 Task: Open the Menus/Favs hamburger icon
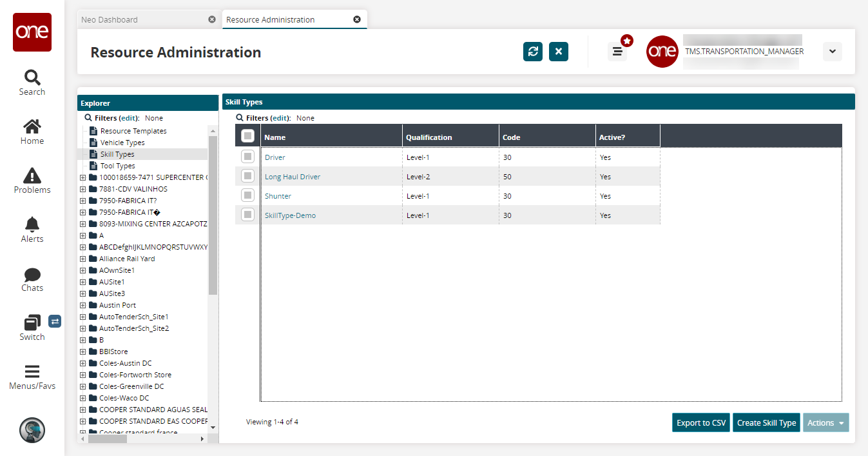coord(32,372)
